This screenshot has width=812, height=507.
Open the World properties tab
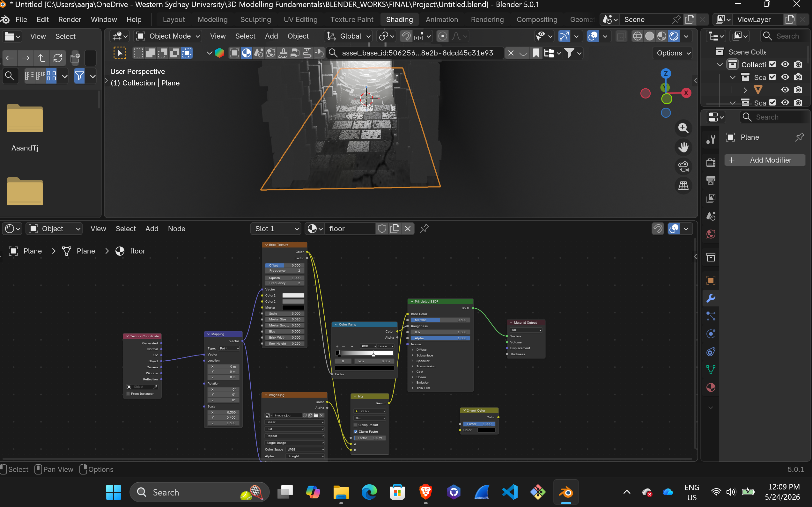[x=711, y=234]
